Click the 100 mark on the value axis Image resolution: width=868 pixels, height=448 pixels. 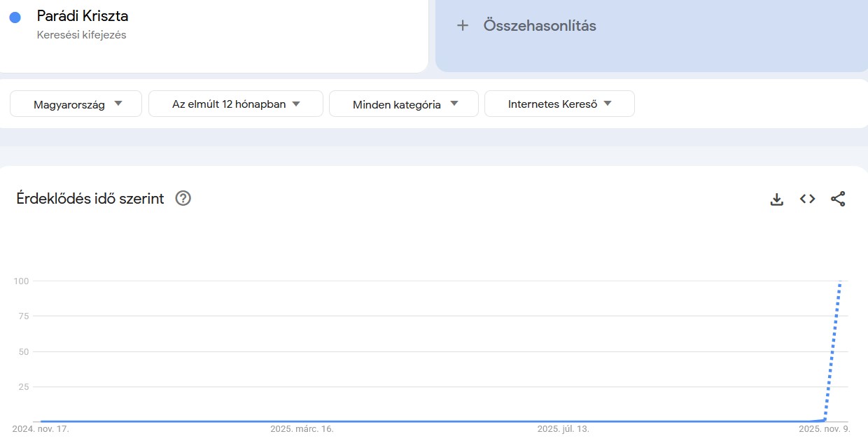tap(21, 281)
